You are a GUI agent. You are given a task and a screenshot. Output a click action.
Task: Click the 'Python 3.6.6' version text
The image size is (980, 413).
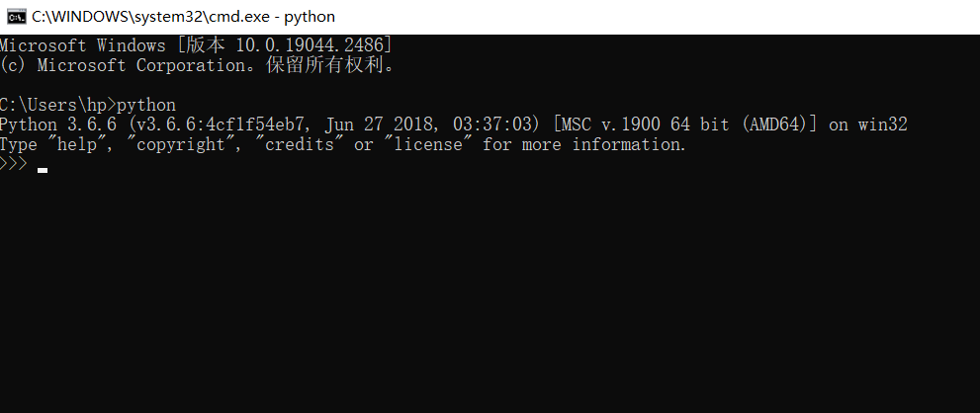click(58, 124)
